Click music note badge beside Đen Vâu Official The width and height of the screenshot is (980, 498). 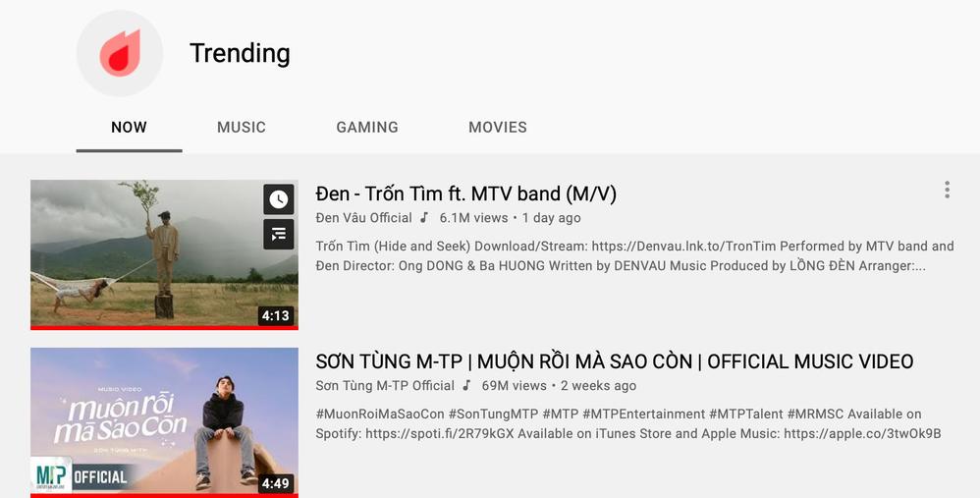point(425,217)
